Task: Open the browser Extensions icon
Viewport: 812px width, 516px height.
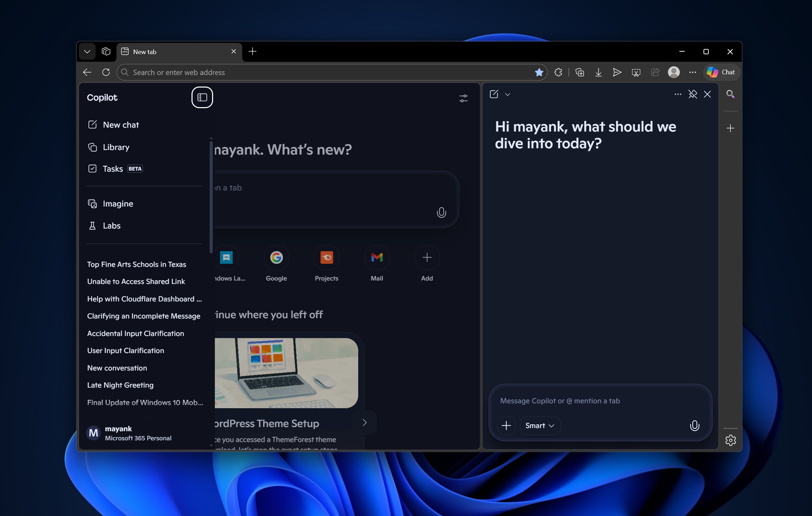Action: tap(558, 72)
